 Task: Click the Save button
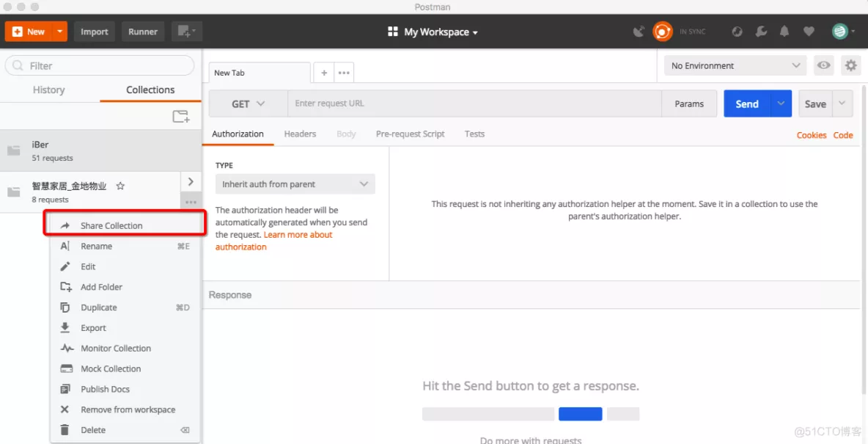(815, 103)
